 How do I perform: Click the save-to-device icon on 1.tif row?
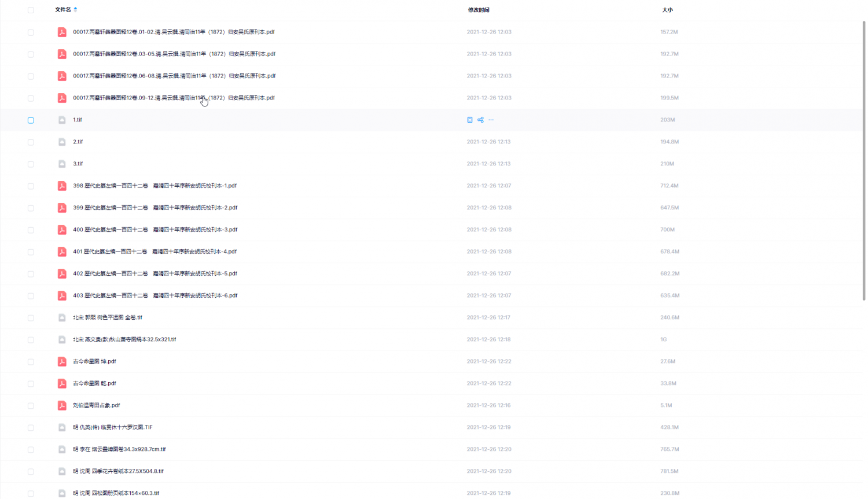(470, 120)
